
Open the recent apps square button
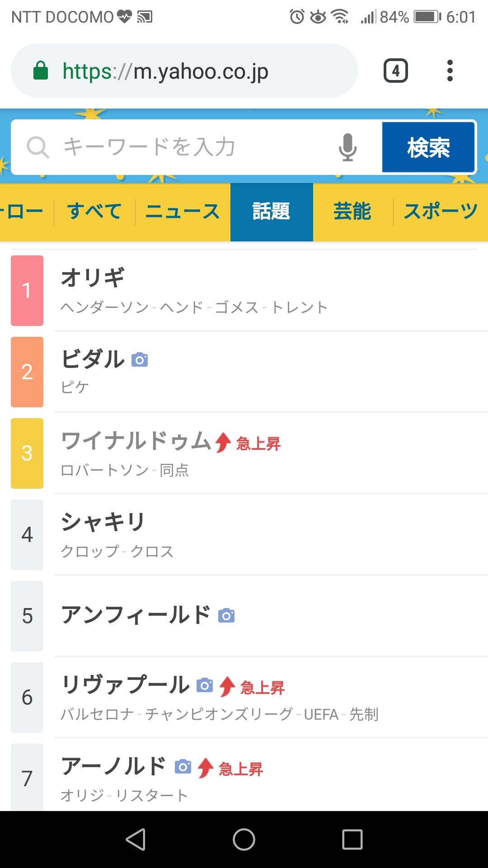pyautogui.click(x=352, y=840)
